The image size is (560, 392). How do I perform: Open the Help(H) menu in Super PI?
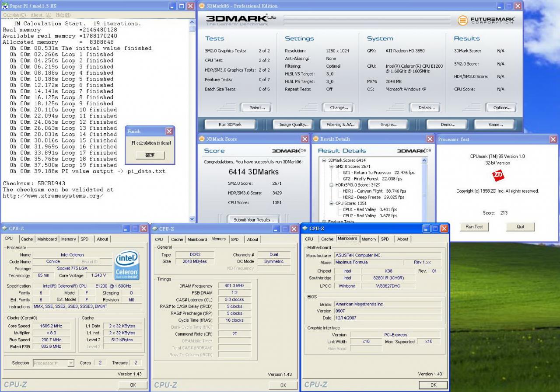(63, 15)
